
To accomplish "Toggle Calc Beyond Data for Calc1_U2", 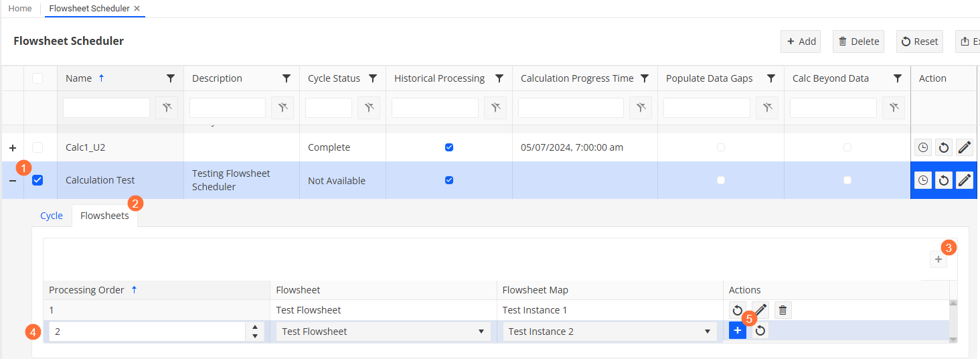I will pyautogui.click(x=847, y=147).
